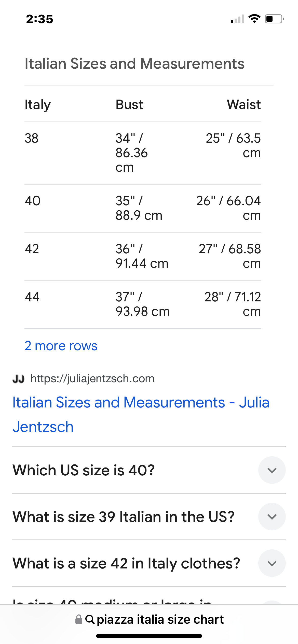This screenshot has height=644, width=298.
Task: Tap the juliajentzsch.com URL
Action: click(92, 379)
